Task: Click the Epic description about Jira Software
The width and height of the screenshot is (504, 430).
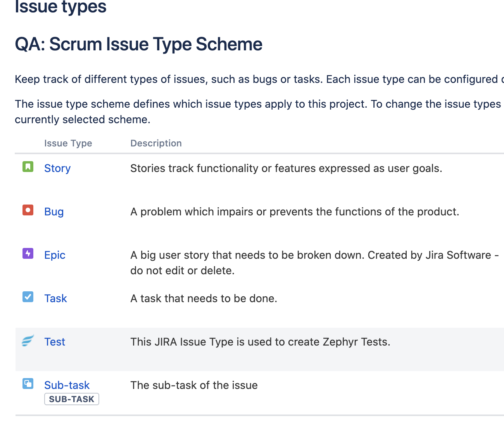Action: coord(314,263)
